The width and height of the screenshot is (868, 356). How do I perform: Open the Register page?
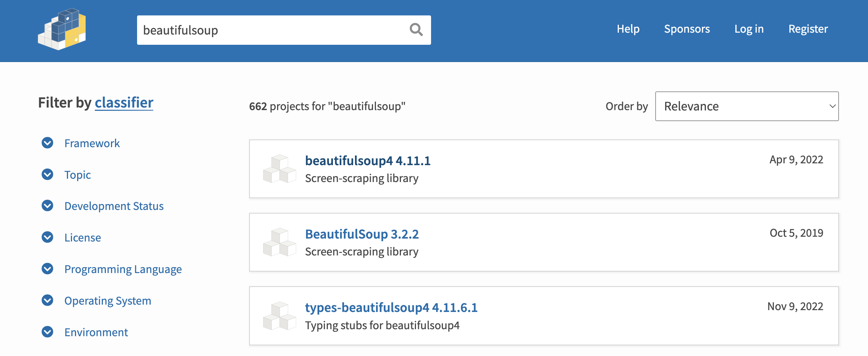[808, 29]
